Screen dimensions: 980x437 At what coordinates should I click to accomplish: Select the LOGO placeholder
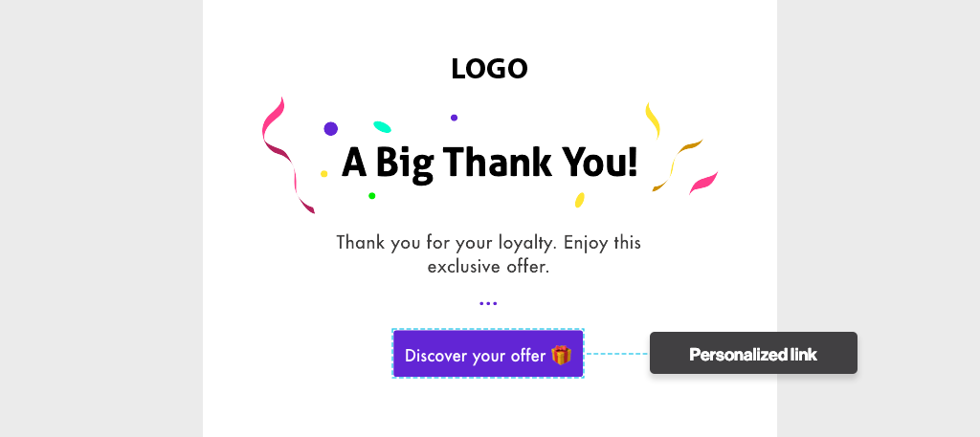point(489,69)
